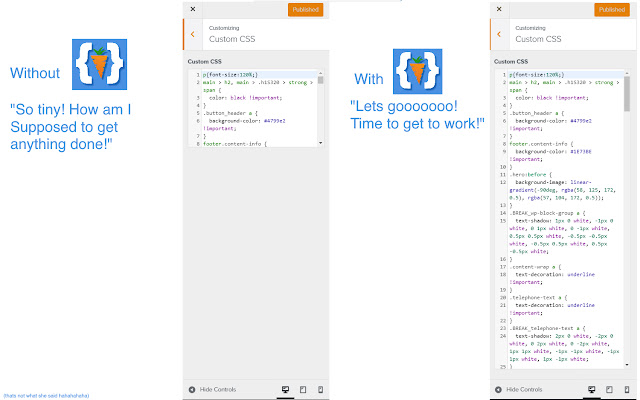
Task: Click scrollbar down arrow in tall CSS editor
Action: [627, 365]
